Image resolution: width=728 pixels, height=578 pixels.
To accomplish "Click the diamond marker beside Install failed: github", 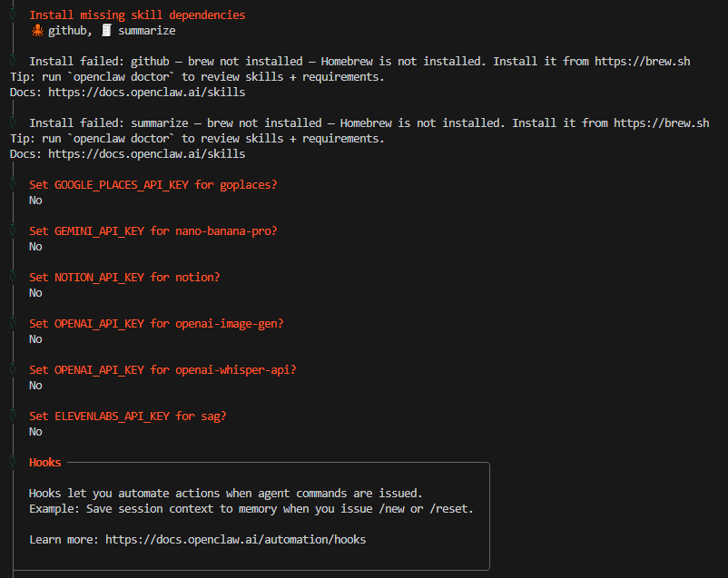I will pyautogui.click(x=13, y=61).
